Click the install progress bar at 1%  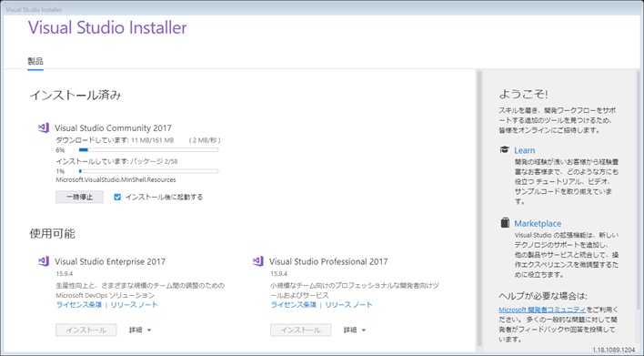tap(148, 171)
